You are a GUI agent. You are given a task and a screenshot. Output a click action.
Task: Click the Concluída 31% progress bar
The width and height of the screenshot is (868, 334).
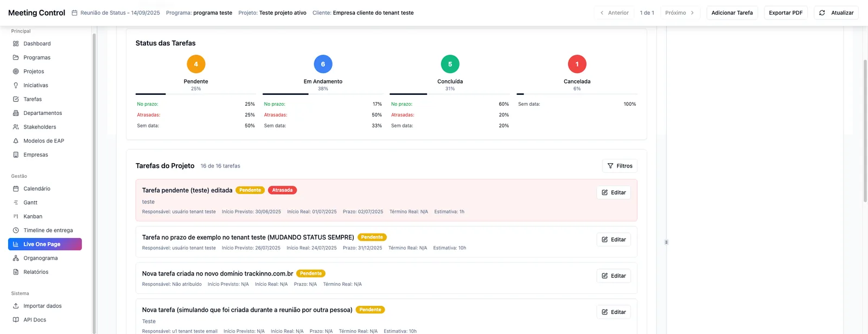click(450, 94)
